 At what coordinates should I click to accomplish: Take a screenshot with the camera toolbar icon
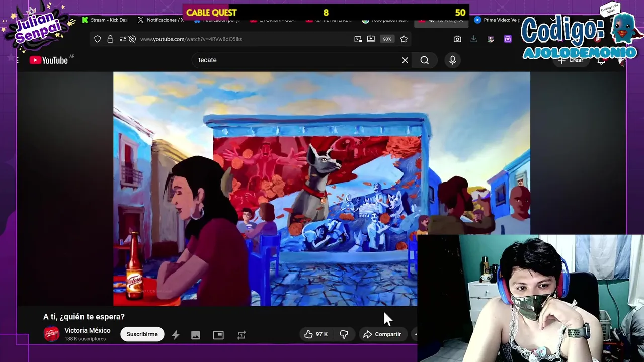(457, 39)
